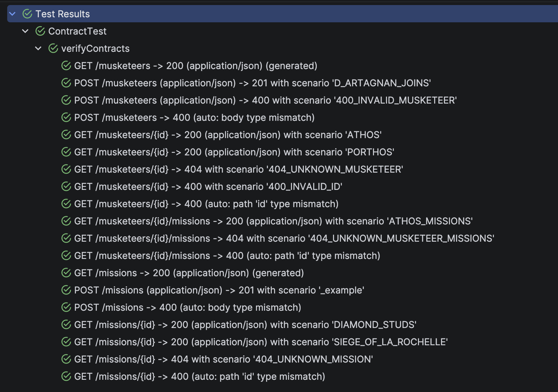Click the check icon for 404_UNKNOWN_MISSION test
558x392 pixels.
coord(66,359)
